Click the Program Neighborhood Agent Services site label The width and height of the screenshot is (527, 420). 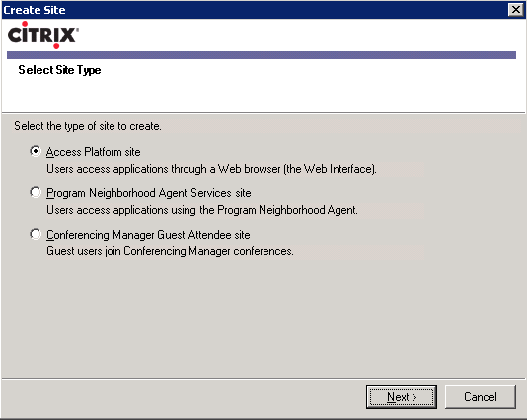click(149, 193)
